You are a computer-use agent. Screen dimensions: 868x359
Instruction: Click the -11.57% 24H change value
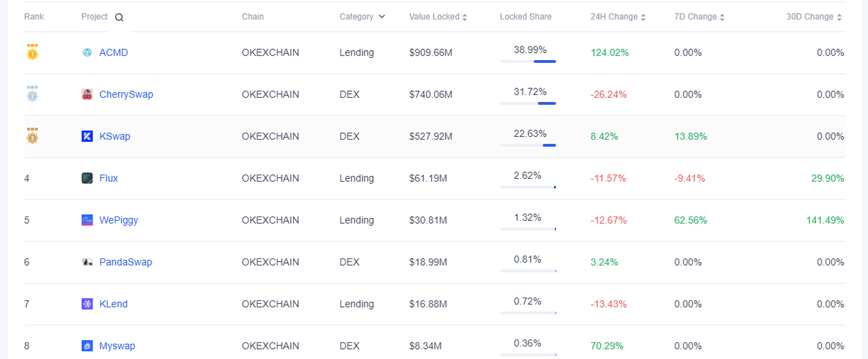click(x=608, y=178)
